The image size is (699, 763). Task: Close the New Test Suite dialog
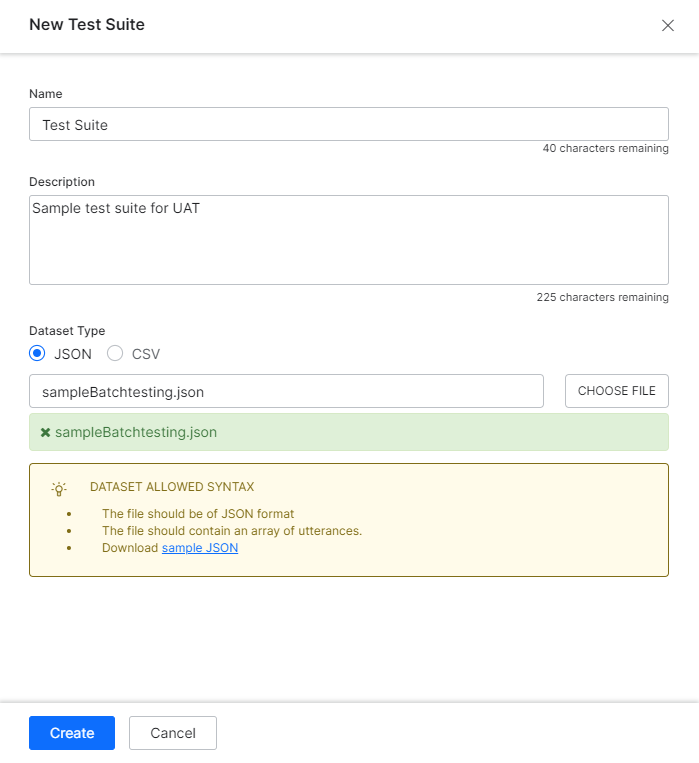668,26
